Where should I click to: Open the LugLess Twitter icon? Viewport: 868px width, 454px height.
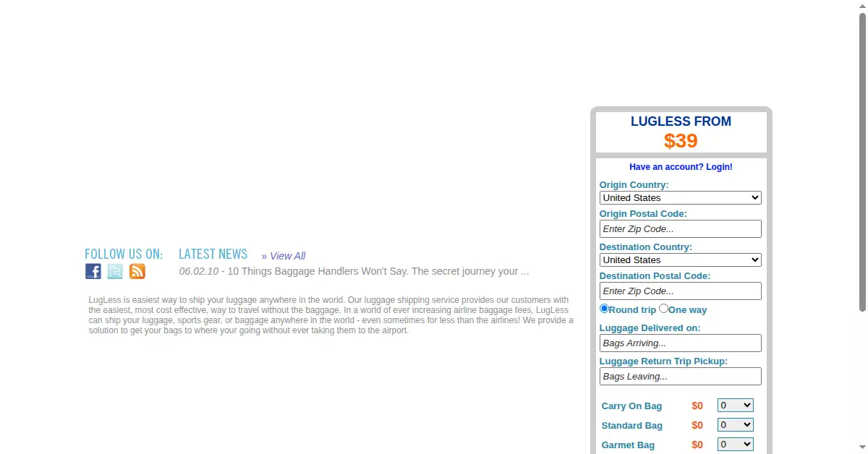pyautogui.click(x=115, y=271)
